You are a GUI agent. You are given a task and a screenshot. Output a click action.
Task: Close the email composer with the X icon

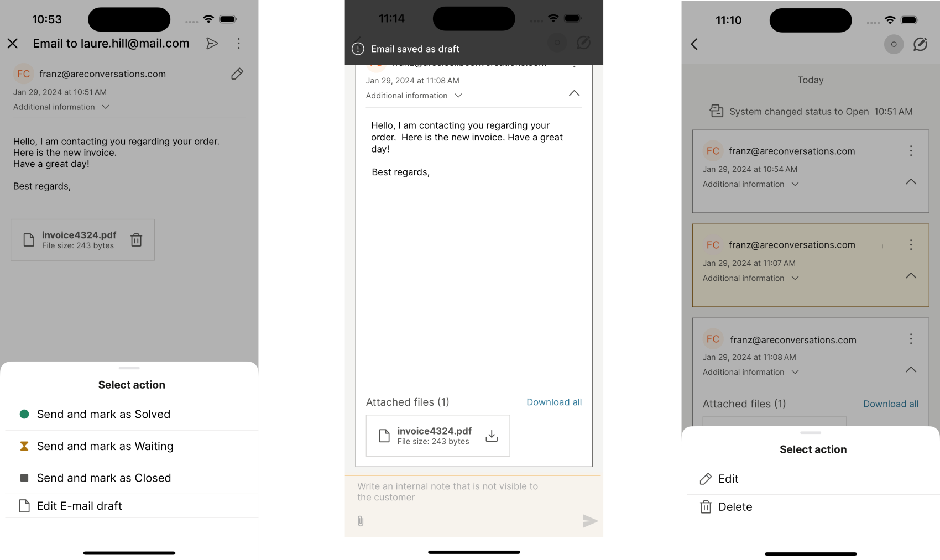tap(13, 43)
